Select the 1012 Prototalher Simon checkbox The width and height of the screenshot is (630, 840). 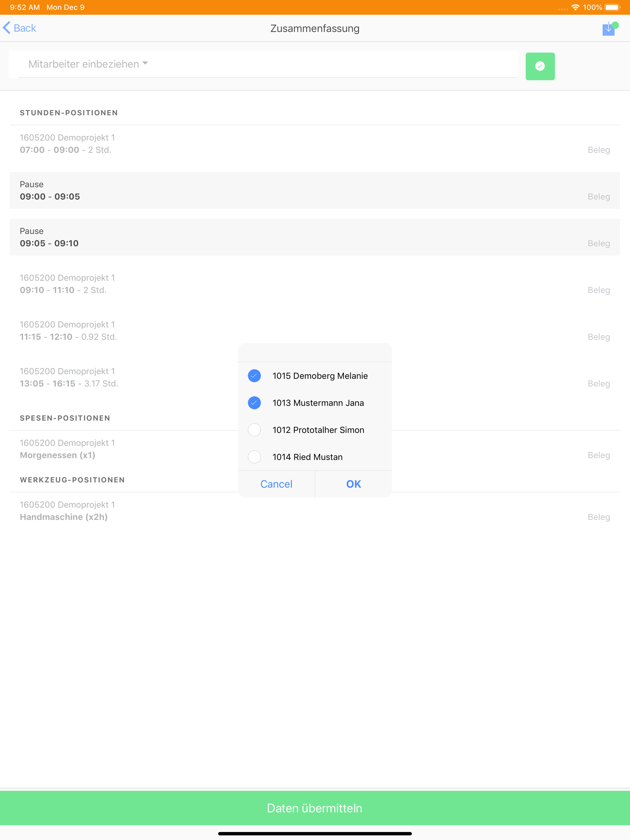click(254, 430)
